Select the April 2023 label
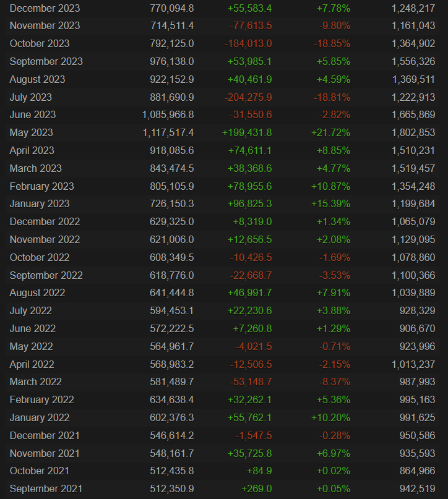Screen dimensions: 448x499 pyautogui.click(x=32, y=150)
